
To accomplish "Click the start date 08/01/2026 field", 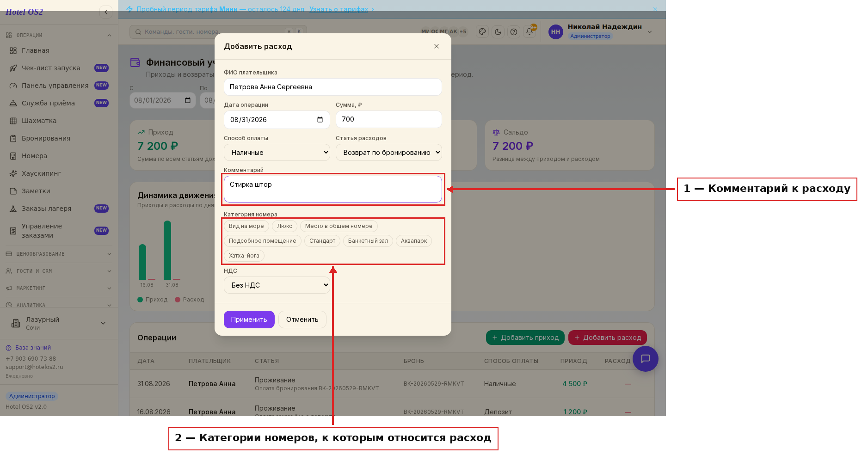I will (x=163, y=100).
